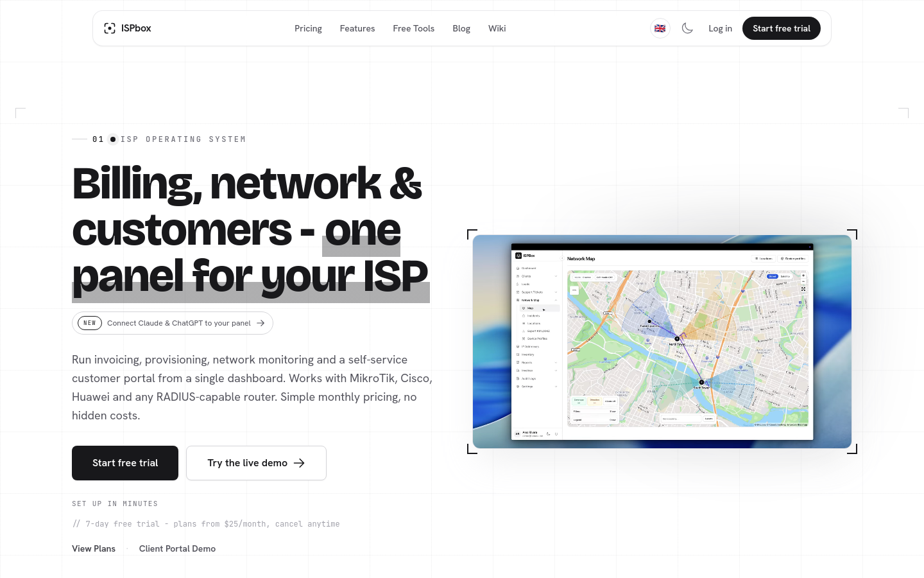This screenshot has height=578, width=924.
Task: Click Start free trial in the header
Action: coord(782,28)
